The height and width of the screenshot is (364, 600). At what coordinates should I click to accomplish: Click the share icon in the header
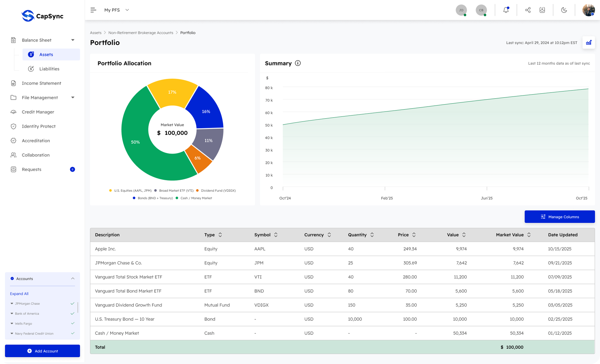coord(528,10)
